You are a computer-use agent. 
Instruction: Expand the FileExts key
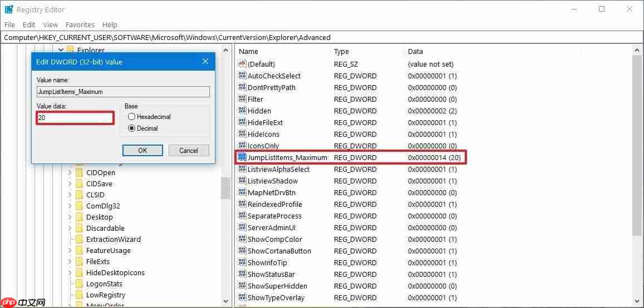70,262
